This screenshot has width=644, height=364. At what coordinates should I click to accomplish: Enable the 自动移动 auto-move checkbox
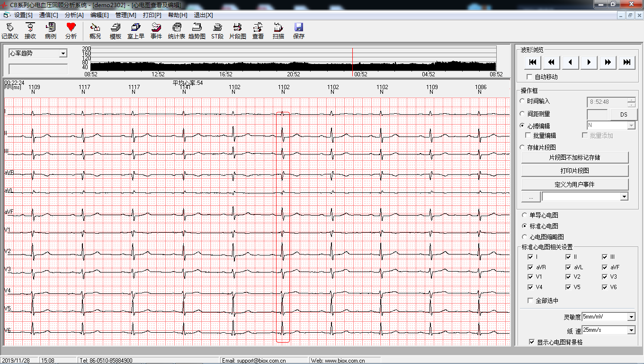(x=530, y=77)
